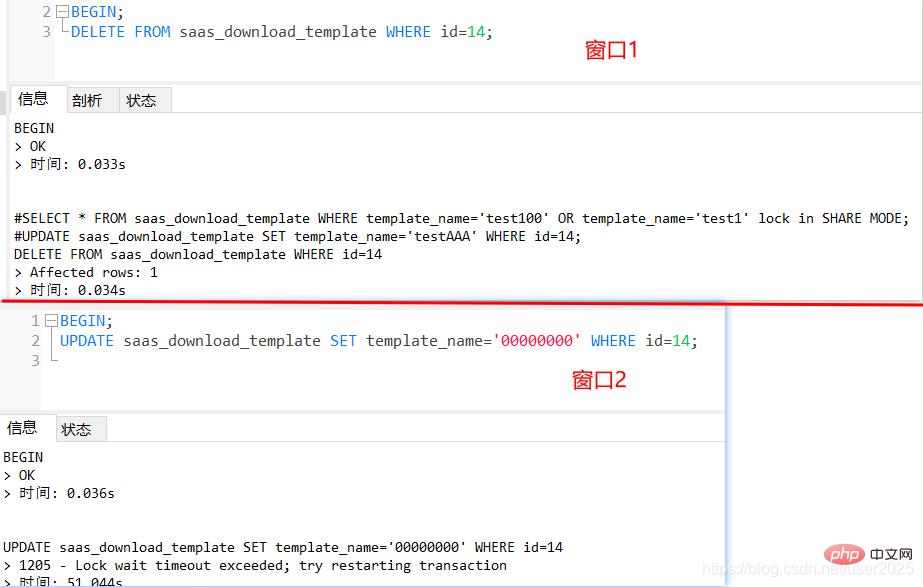Switch to the 信息 tab in window 1
The height and width of the screenshot is (587, 923).
[x=33, y=99]
